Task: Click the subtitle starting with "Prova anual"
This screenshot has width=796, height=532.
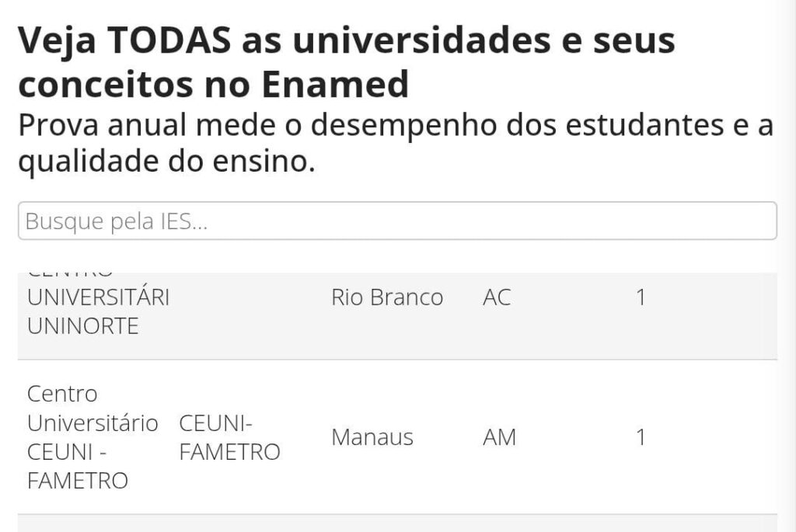Action: [x=395, y=126]
